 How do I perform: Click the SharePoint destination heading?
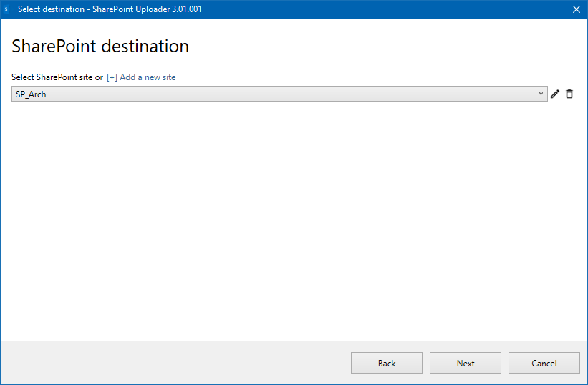(100, 47)
